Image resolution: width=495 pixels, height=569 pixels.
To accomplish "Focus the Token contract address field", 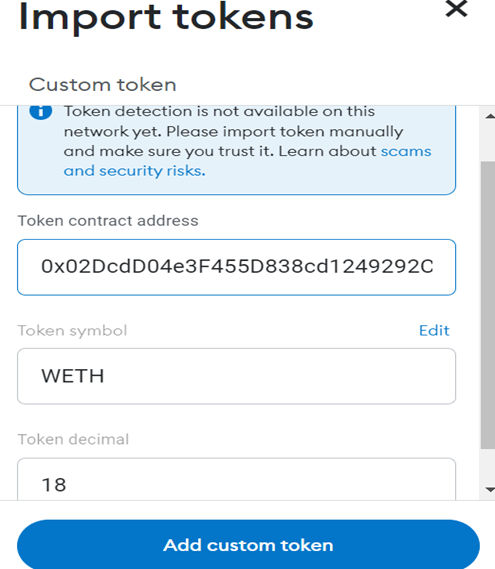I will [x=237, y=267].
